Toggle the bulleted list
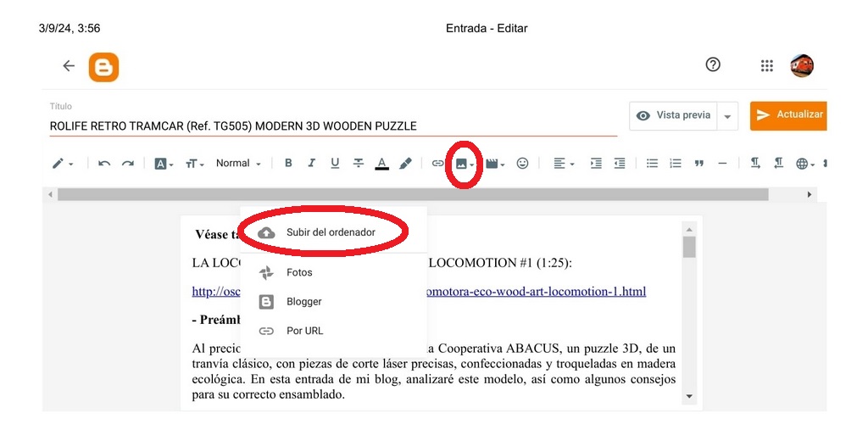This screenshot has width=868, height=441. [x=652, y=164]
